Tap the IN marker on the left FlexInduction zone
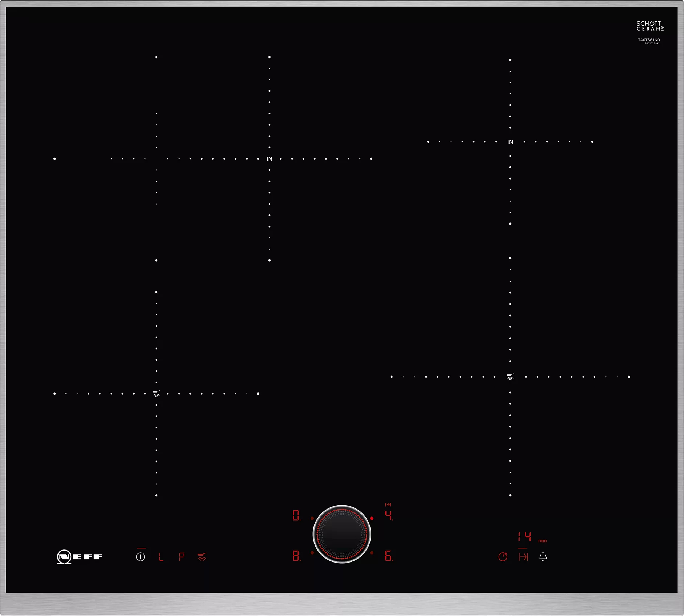The width and height of the screenshot is (684, 616). [x=269, y=159]
